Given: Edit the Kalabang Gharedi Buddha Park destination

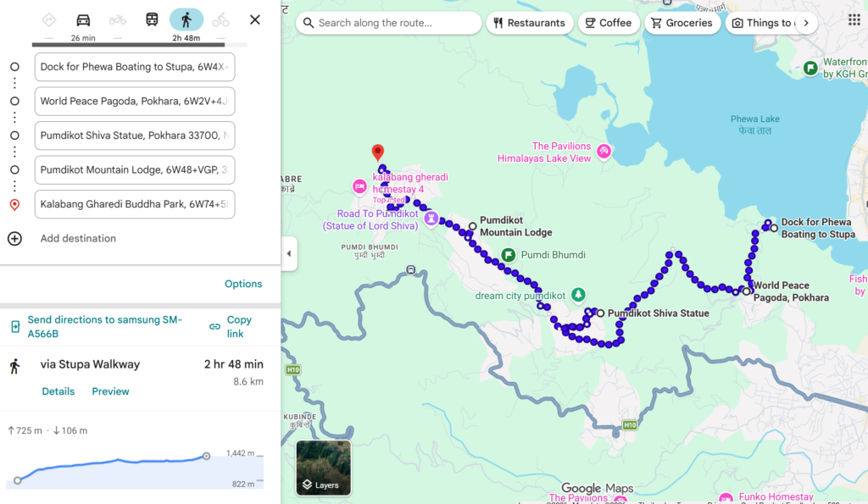Looking at the screenshot, I should point(135,204).
